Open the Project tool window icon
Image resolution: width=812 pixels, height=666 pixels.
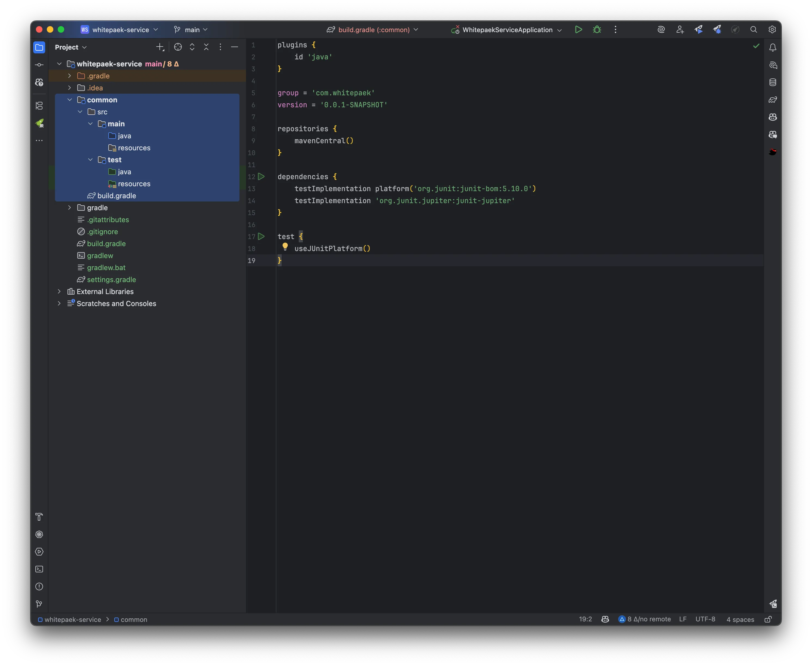[39, 47]
